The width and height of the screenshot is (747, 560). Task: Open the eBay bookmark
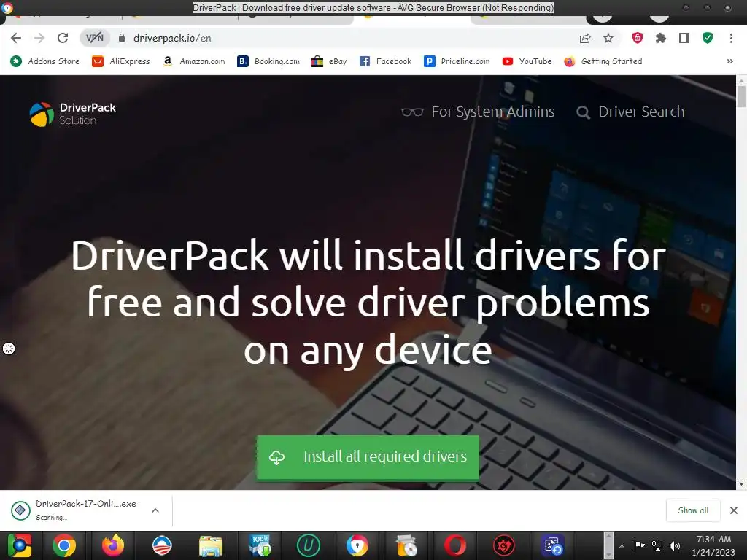coord(329,61)
